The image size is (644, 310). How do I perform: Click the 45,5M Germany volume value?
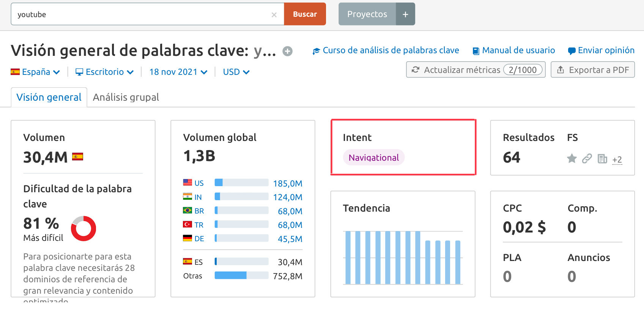click(x=290, y=239)
